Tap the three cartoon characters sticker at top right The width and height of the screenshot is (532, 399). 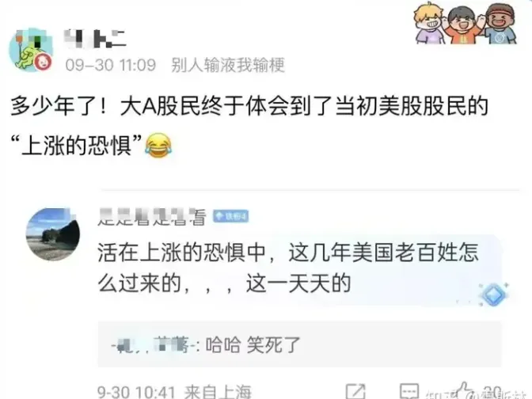click(465, 23)
